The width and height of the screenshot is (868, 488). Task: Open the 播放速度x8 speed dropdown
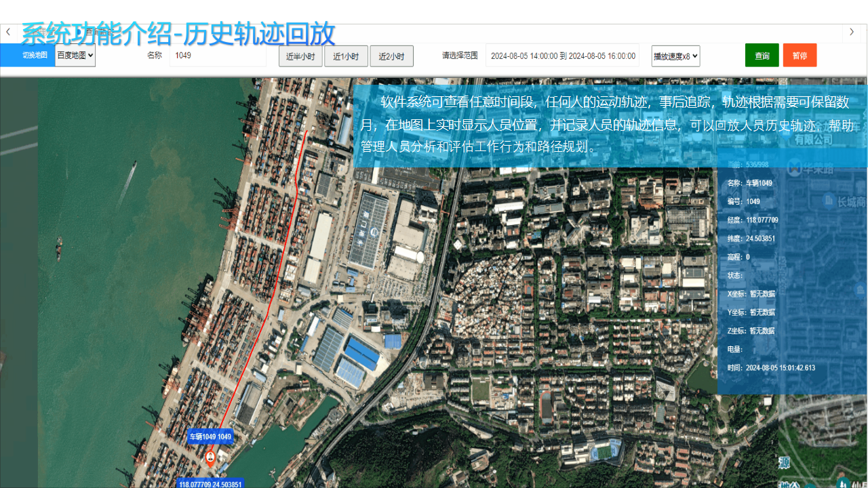675,56
